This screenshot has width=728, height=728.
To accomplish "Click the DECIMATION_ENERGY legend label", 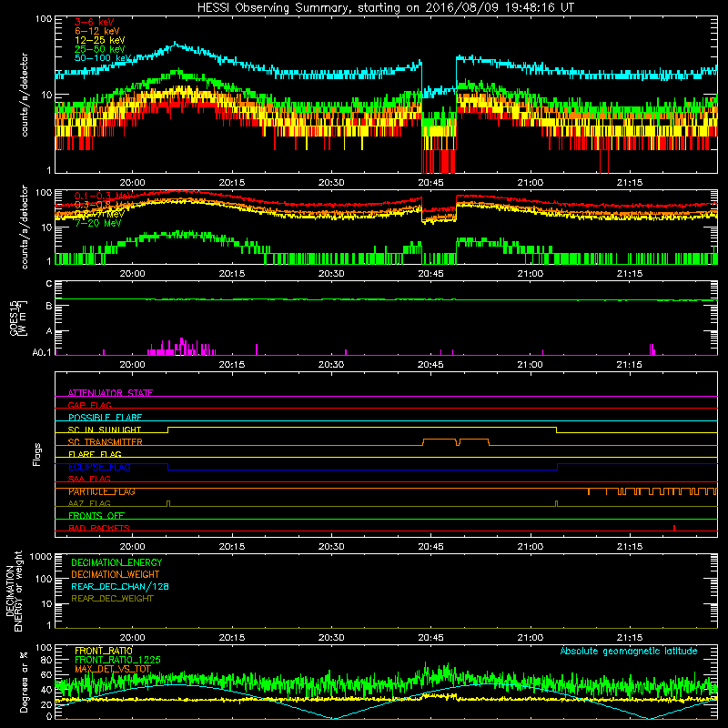I will [116, 562].
